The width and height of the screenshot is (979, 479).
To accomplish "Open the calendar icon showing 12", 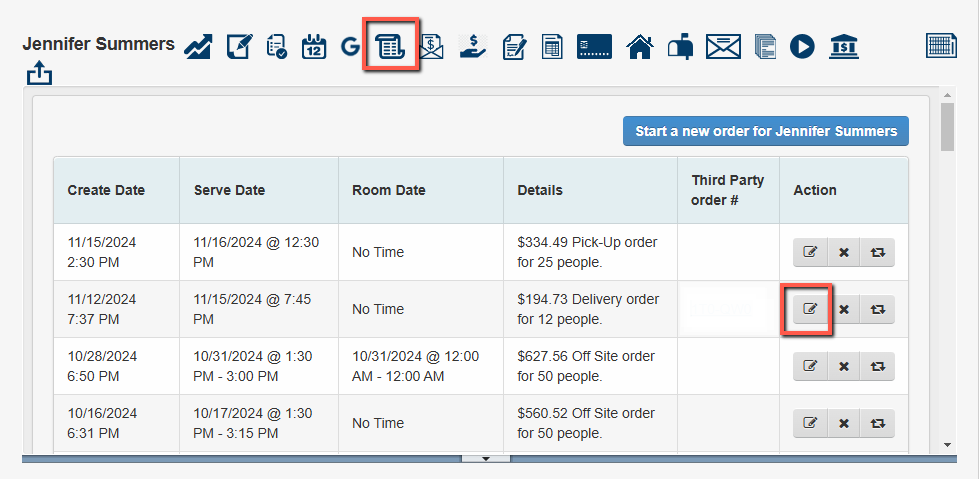I will (x=314, y=47).
